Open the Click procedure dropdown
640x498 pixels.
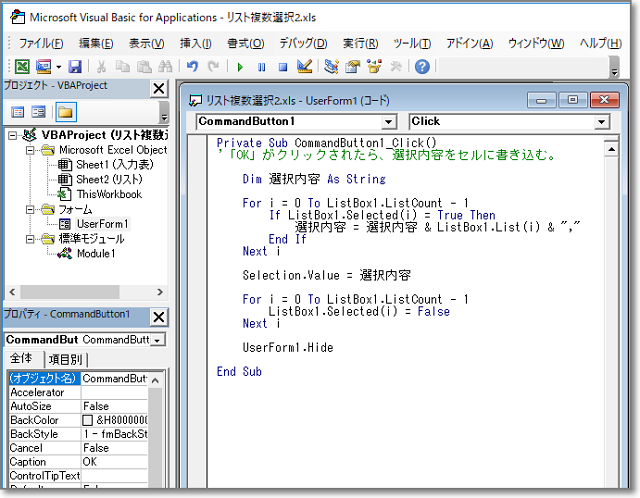click(601, 122)
